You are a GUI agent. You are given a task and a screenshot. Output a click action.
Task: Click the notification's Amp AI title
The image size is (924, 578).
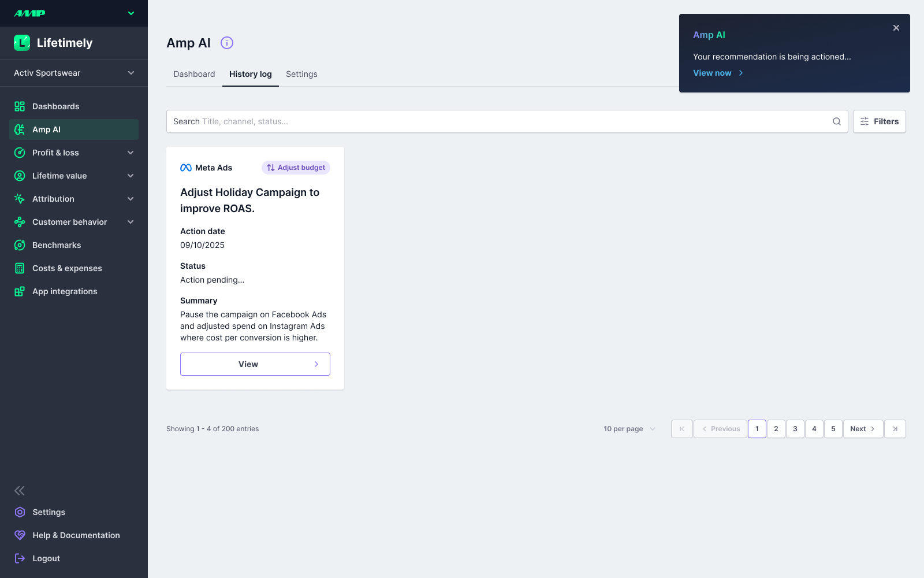pos(709,35)
